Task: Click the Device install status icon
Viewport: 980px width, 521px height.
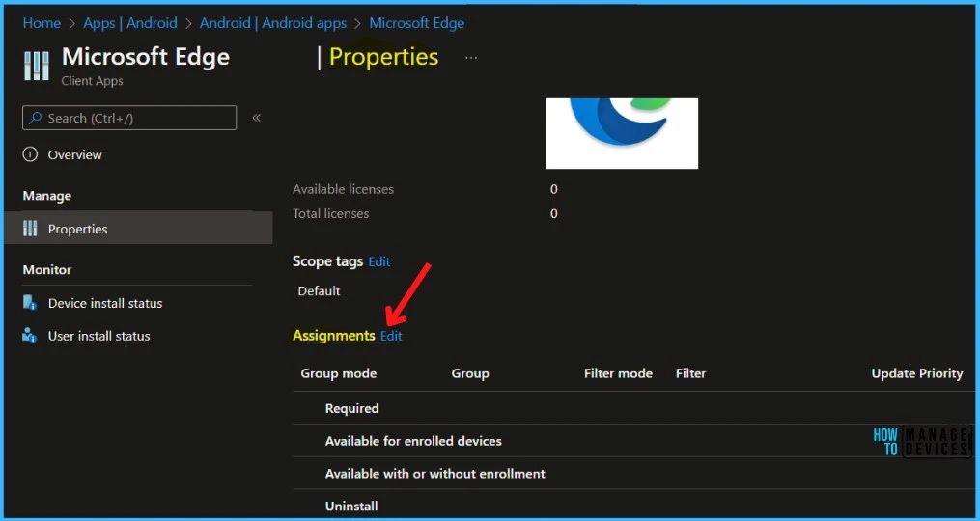Action: point(30,303)
